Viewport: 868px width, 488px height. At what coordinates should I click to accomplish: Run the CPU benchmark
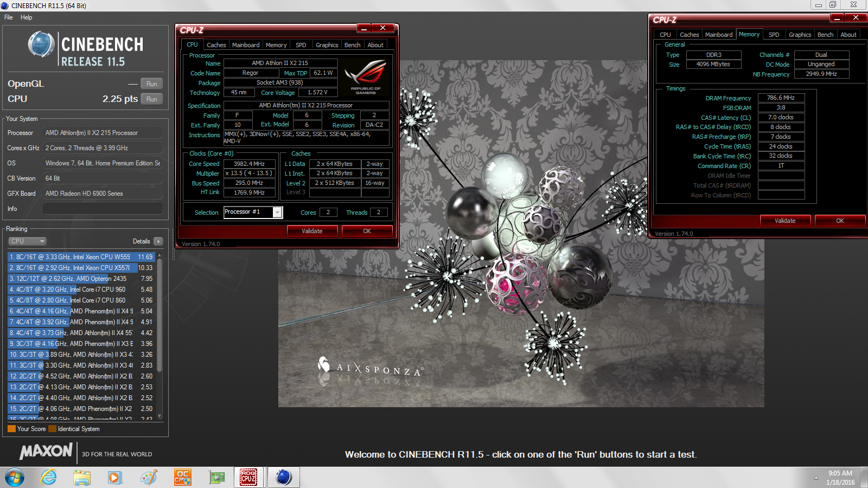pos(152,99)
